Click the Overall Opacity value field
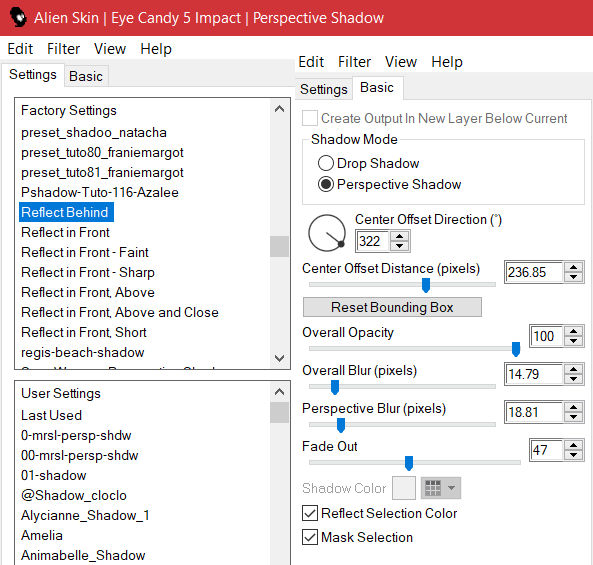The image size is (593, 565). (546, 336)
